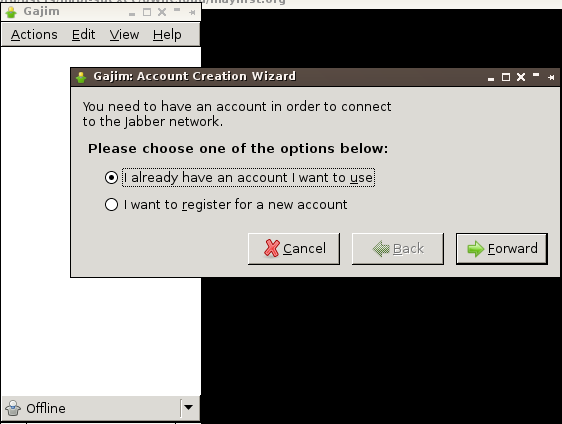Click the Forward button
The height and width of the screenshot is (424, 562).
pyautogui.click(x=502, y=249)
